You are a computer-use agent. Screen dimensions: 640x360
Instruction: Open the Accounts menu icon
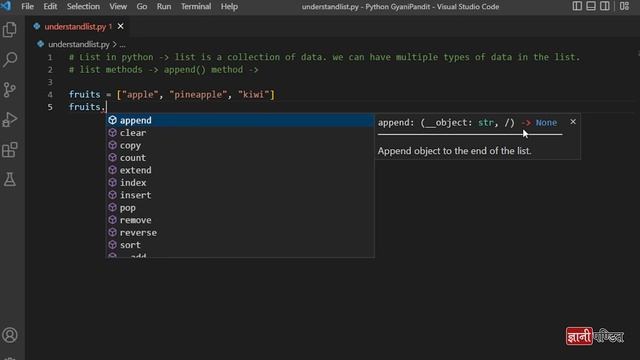[x=10, y=335]
